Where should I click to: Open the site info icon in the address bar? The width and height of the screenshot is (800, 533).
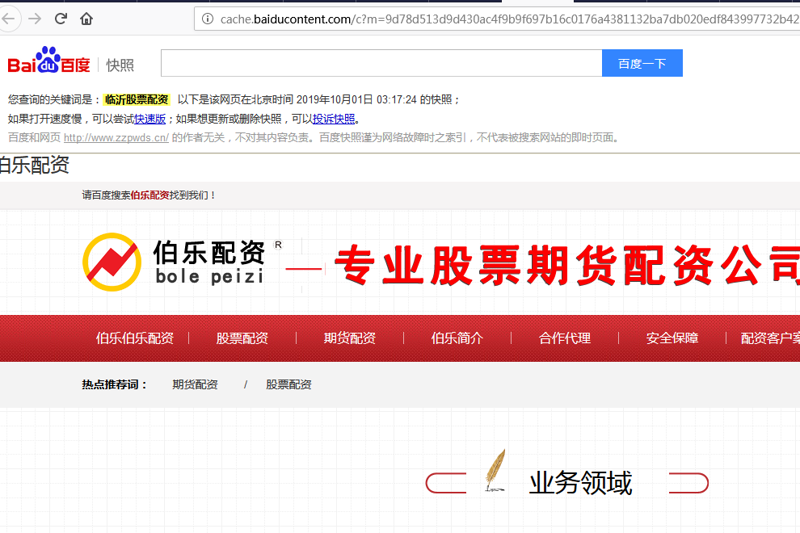(207, 19)
